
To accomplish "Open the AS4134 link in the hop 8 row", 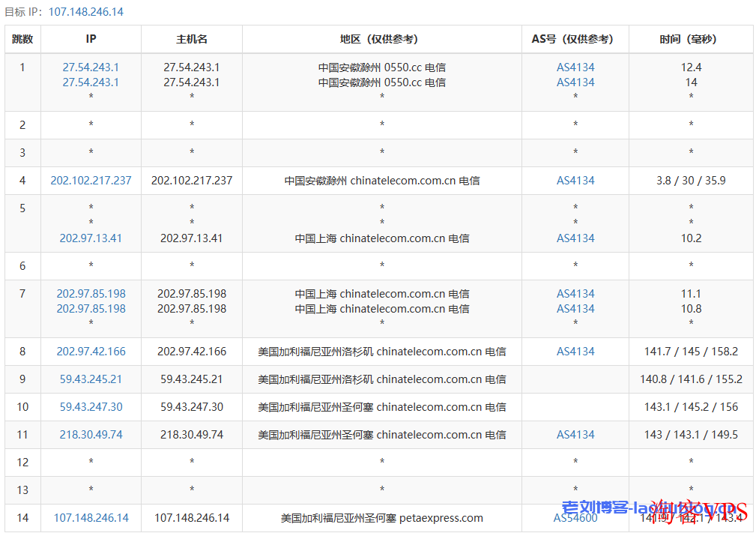I will click(x=575, y=352).
